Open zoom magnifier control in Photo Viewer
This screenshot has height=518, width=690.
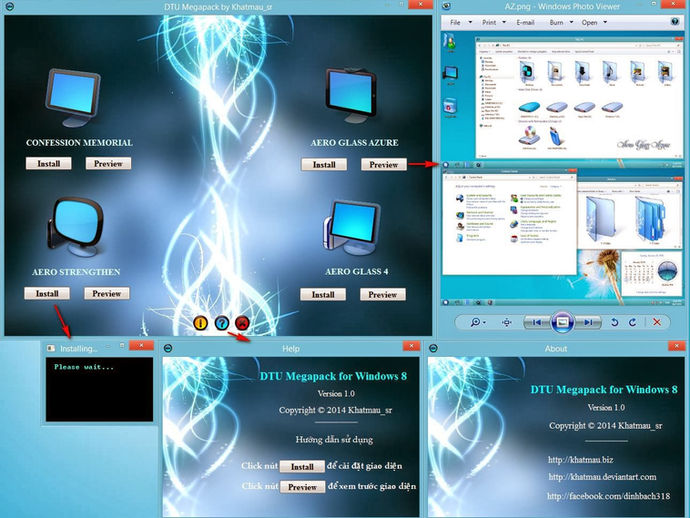click(477, 322)
